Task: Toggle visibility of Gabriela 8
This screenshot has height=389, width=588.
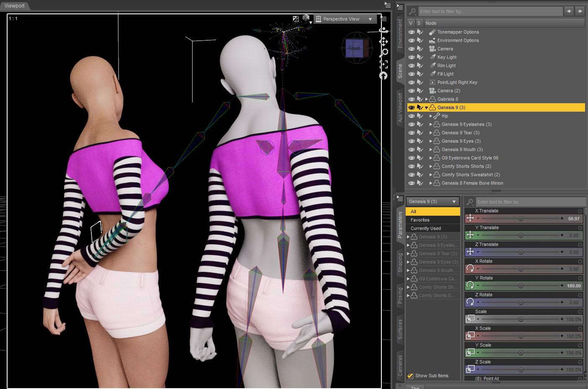Action: tap(411, 99)
